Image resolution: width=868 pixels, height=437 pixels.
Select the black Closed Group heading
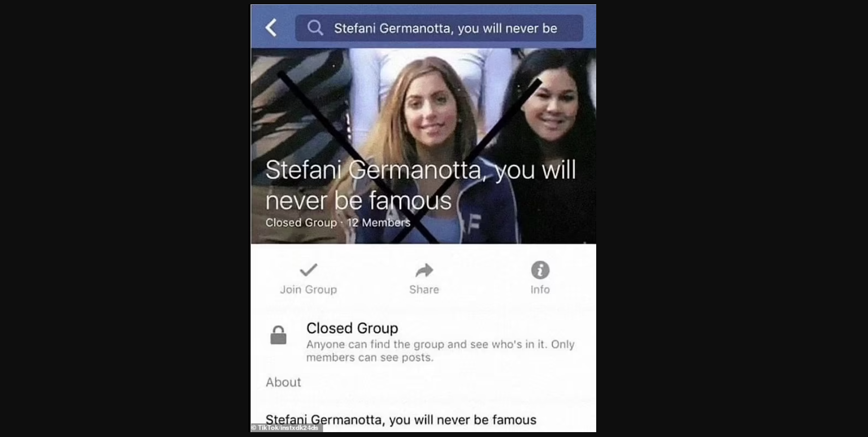coord(352,328)
